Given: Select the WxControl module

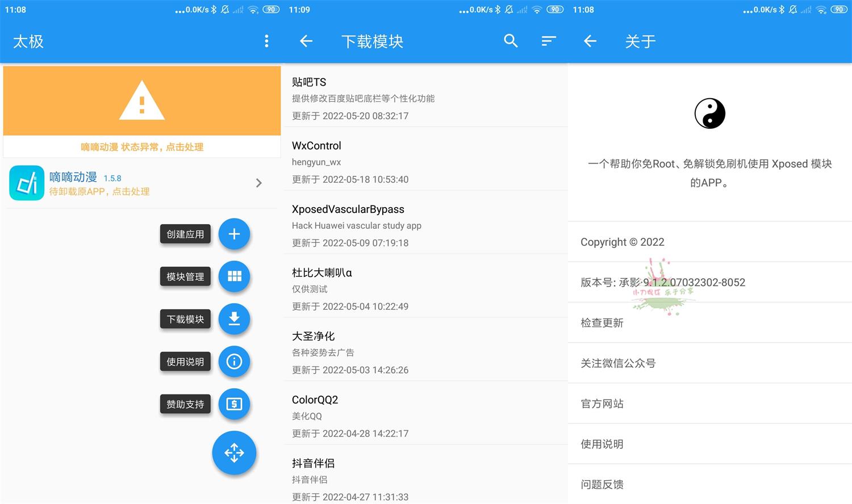Looking at the screenshot, I should [398, 162].
